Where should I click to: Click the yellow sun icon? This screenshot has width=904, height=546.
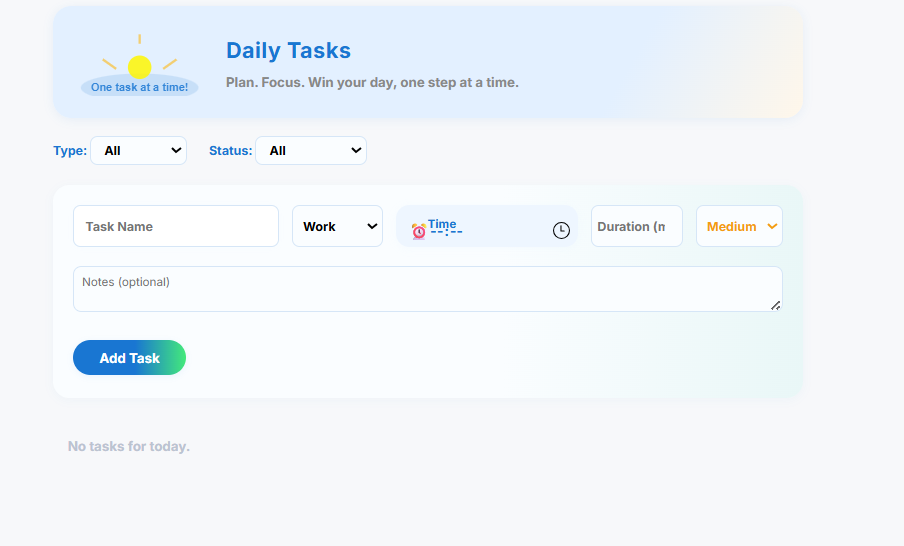139,66
